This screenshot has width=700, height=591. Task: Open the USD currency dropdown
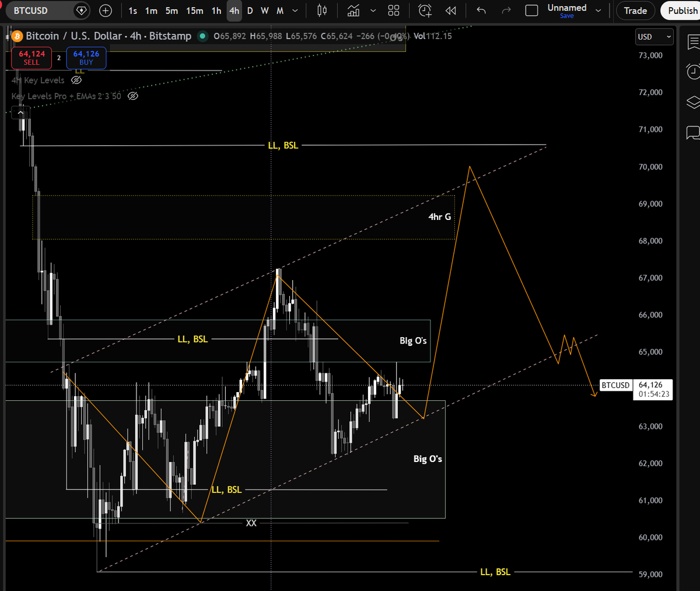coord(654,37)
